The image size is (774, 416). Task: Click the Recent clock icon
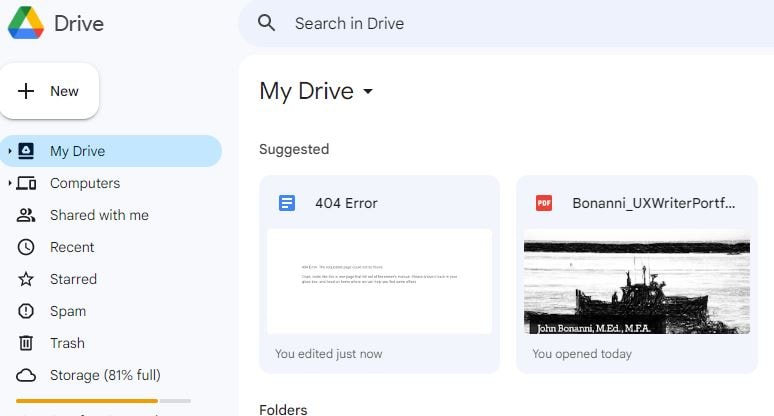(x=26, y=247)
